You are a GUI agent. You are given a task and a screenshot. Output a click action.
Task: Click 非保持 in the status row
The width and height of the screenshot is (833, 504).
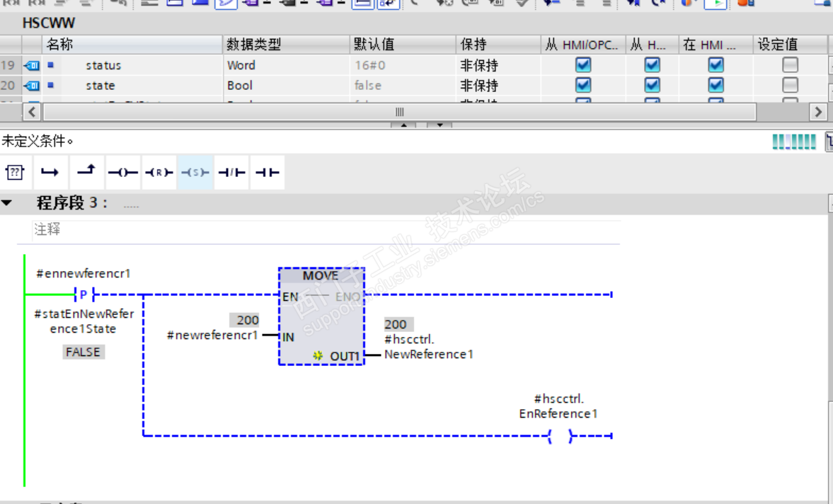click(479, 65)
